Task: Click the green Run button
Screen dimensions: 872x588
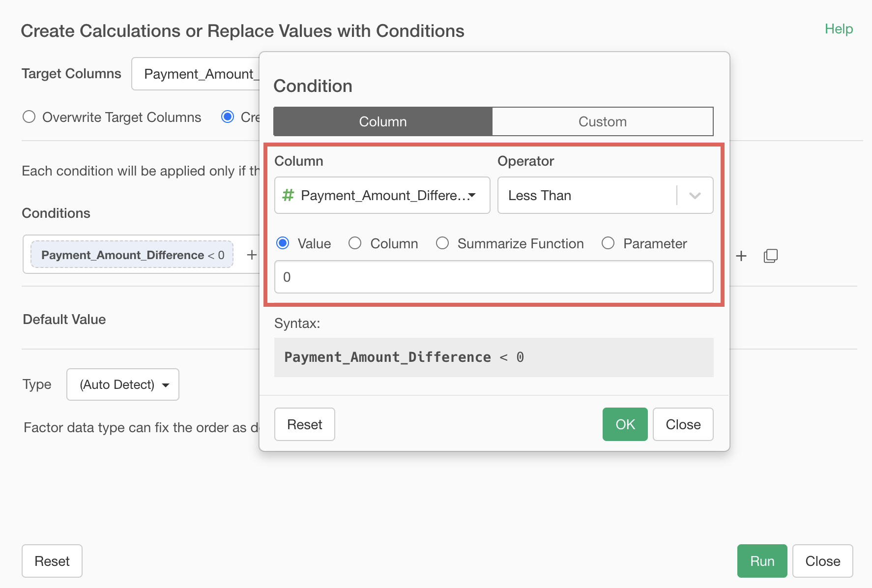Action: (x=761, y=561)
